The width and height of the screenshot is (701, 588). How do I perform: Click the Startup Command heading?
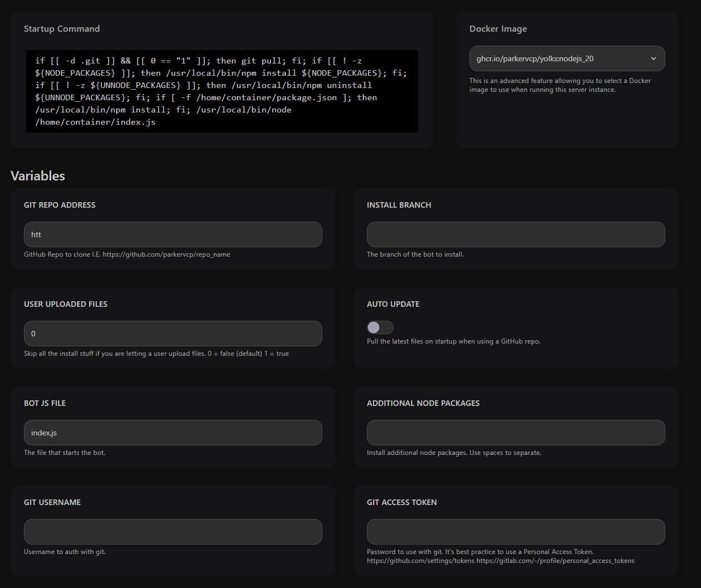tap(62, 29)
